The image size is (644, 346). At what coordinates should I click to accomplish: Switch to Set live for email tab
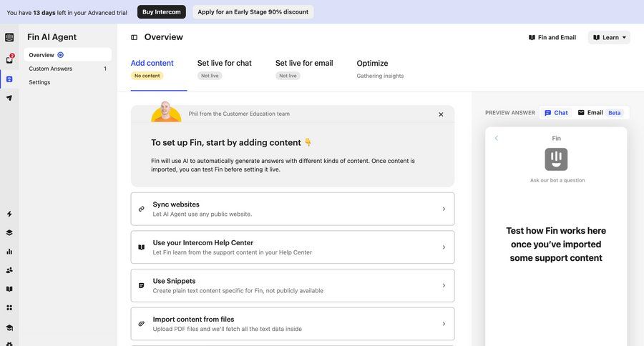[x=304, y=63]
